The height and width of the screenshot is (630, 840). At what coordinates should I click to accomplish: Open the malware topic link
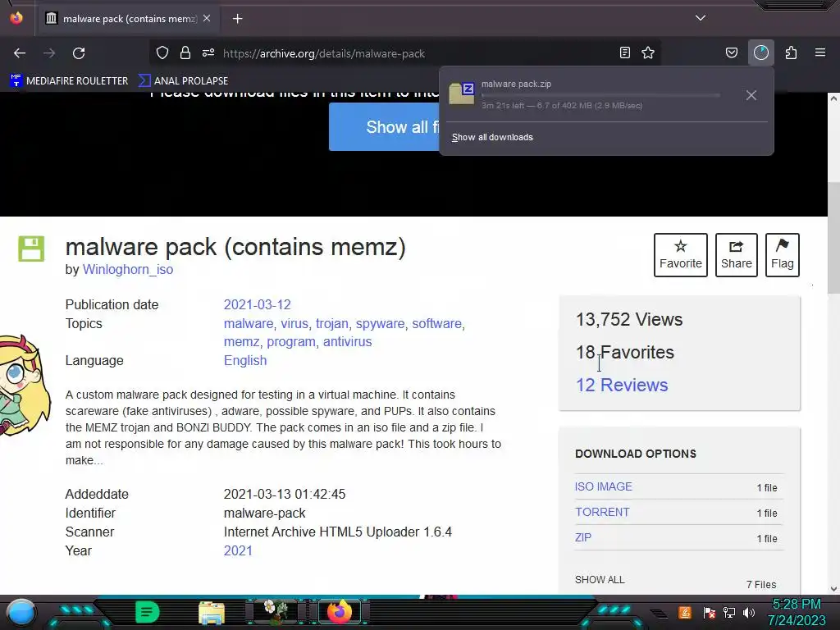click(248, 323)
